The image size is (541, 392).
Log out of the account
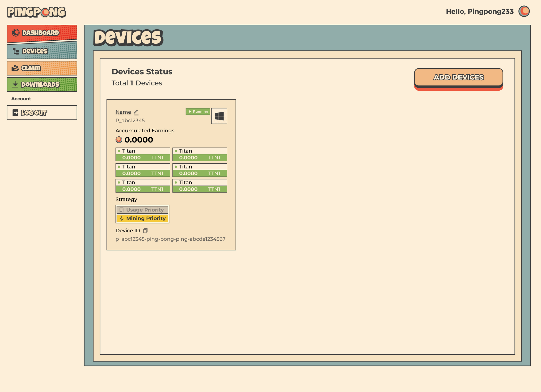pyautogui.click(x=42, y=112)
